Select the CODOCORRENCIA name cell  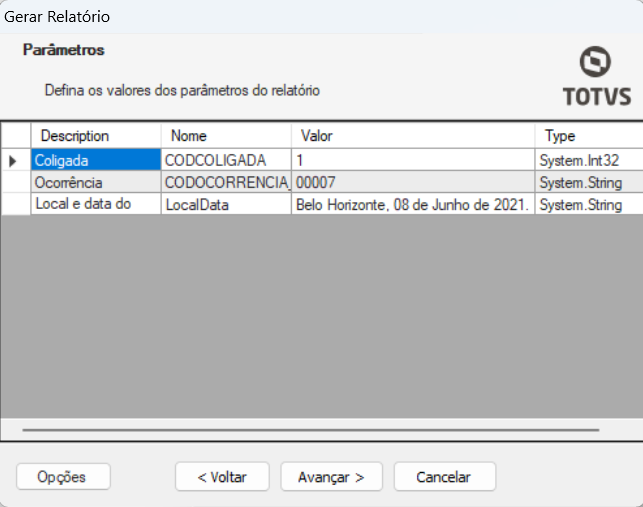[226, 182]
